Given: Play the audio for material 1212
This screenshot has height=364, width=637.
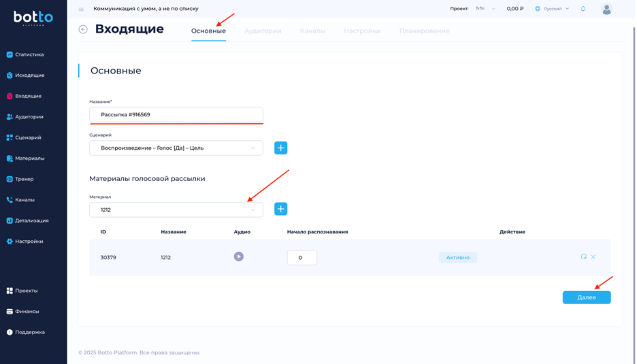Looking at the screenshot, I should click(x=239, y=257).
